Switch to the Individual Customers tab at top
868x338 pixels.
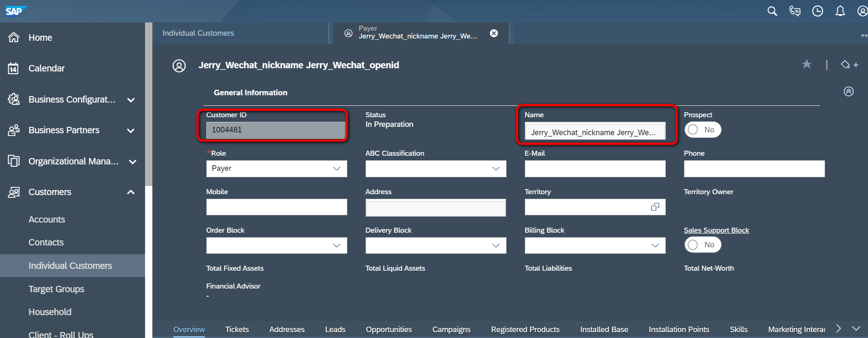[x=198, y=33]
